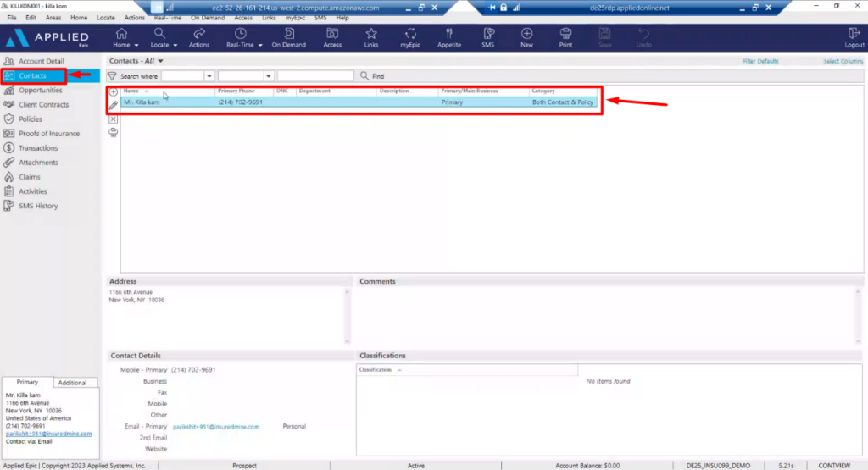Open Claims in the sidebar
This screenshot has width=868, height=470.
[29, 177]
